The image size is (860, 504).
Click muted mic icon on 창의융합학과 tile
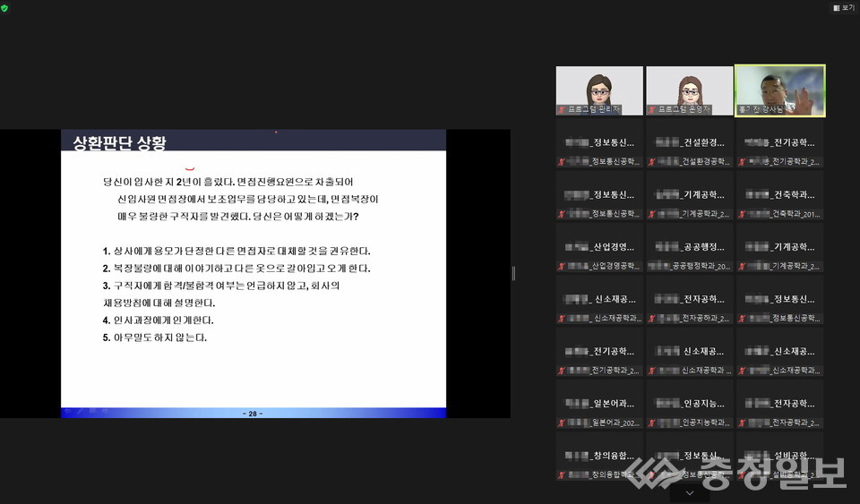[x=561, y=475]
